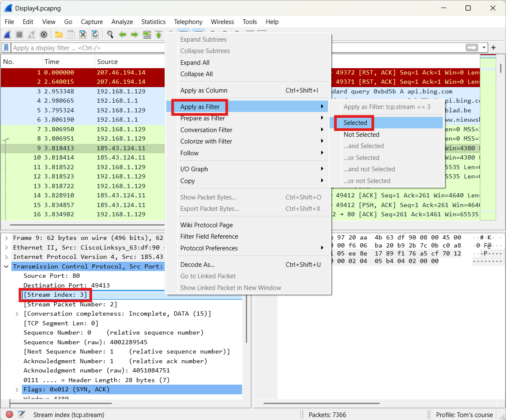The height and width of the screenshot is (420, 506).
Task: Choose Decode As in context menu
Action: click(x=247, y=265)
